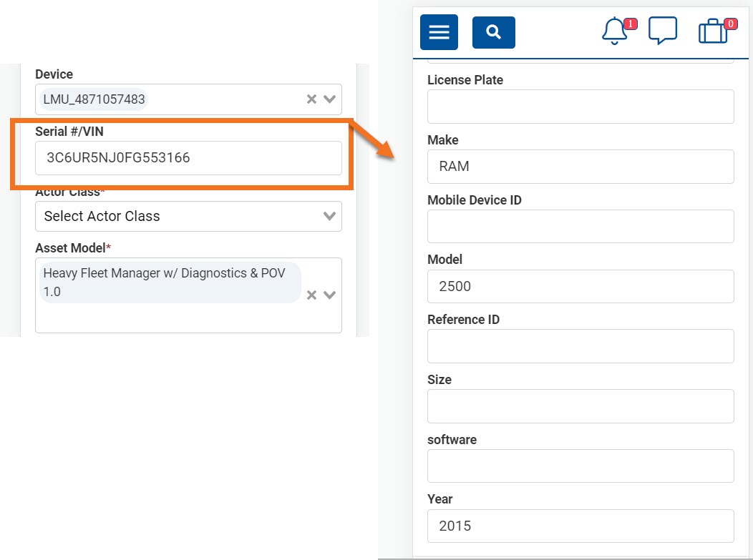Select the LMU_4871057483 device chip
This screenshot has width=753, height=560.
(x=94, y=99)
